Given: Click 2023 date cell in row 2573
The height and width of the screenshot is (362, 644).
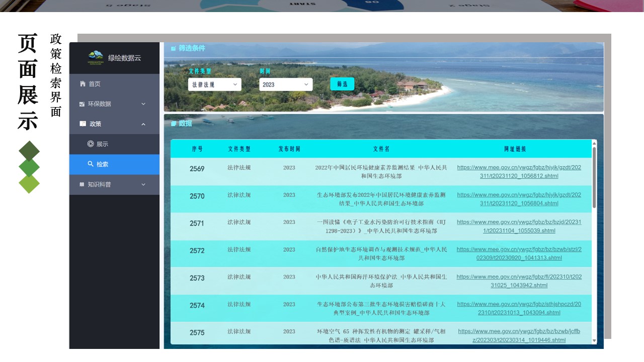Looking at the screenshot, I should tap(289, 277).
